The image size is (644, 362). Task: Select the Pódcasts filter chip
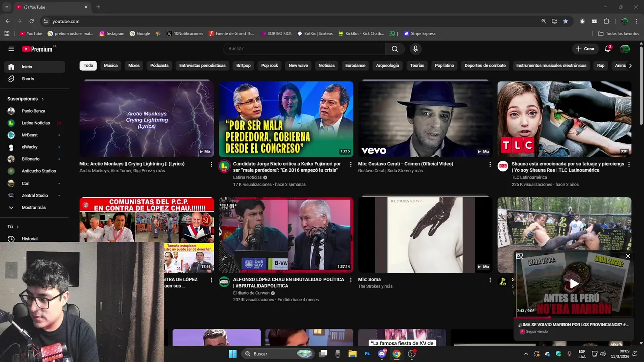tap(159, 66)
